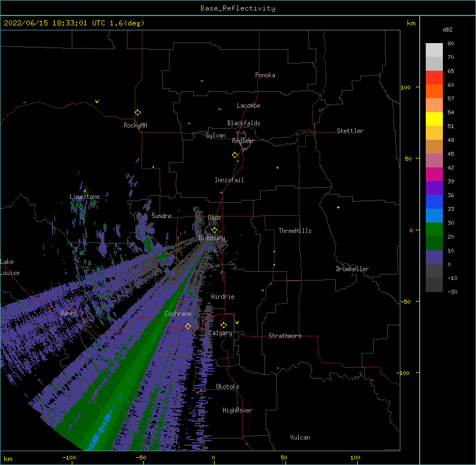Pick the mauve pink 42-45 dBZ legend swatch
This screenshot has width=476, height=465.
pos(434,161)
